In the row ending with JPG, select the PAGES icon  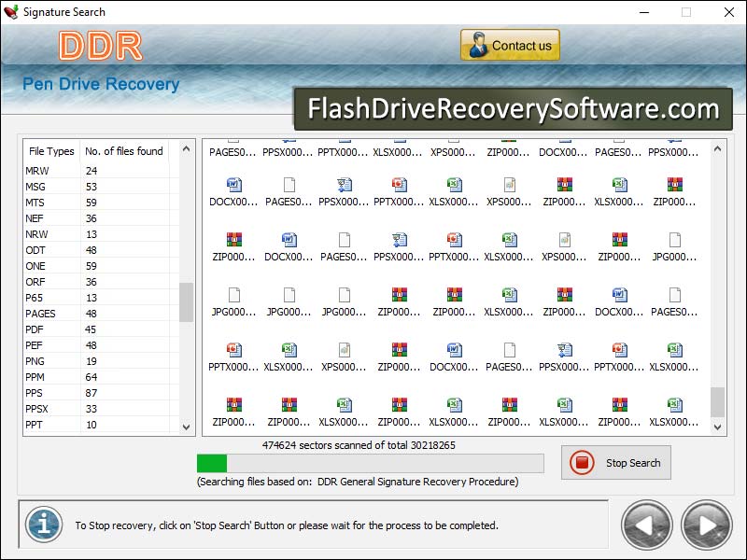[344, 240]
